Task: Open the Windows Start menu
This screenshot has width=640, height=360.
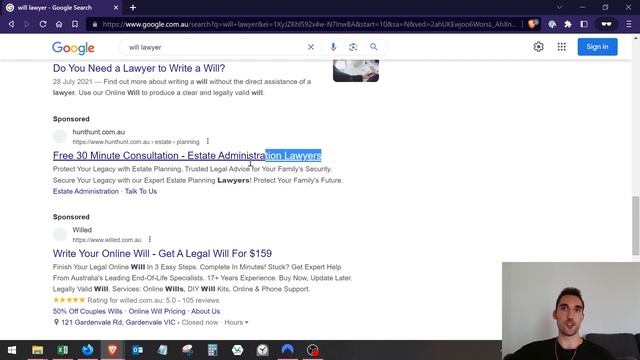Action: pos(12,350)
